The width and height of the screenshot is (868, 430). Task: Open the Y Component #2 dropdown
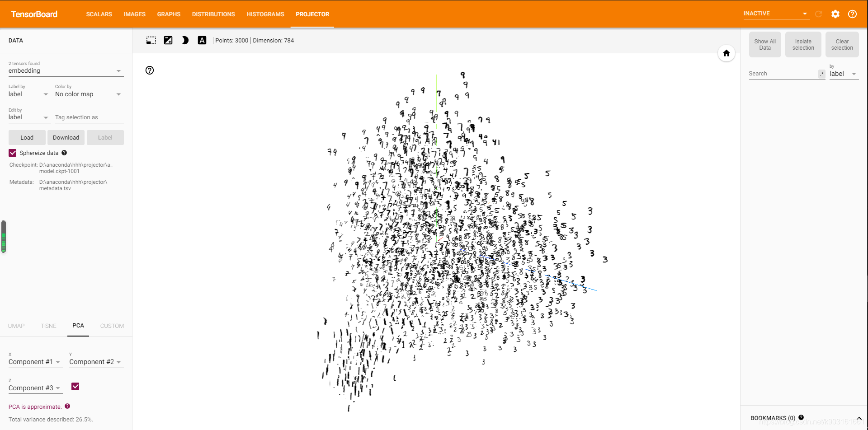point(96,362)
